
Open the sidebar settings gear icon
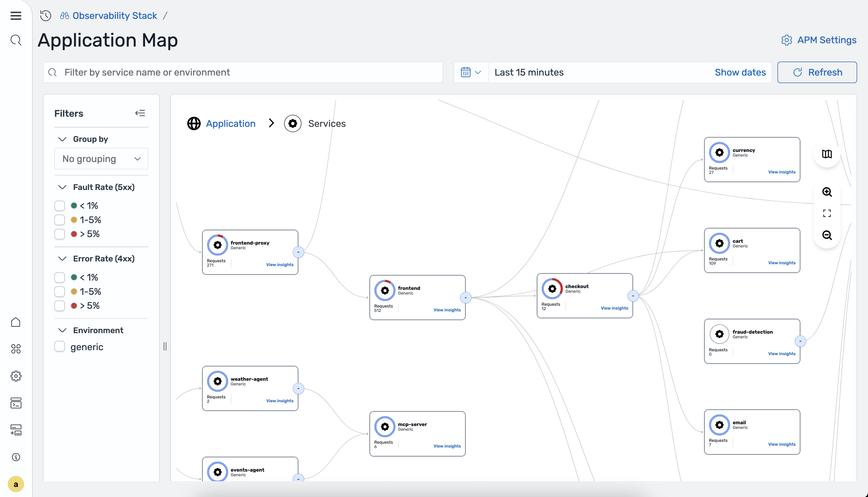tap(16, 376)
